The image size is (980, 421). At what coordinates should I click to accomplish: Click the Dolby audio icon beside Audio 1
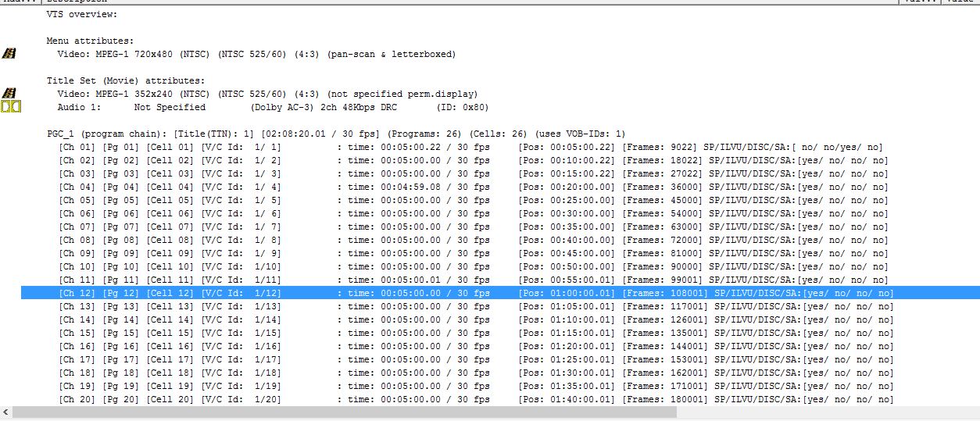click(10, 107)
